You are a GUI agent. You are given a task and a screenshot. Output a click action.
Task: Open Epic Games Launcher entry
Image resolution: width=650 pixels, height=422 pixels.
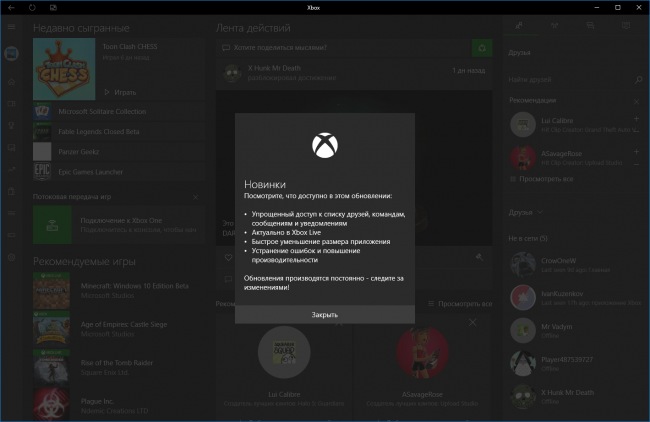(x=118, y=172)
